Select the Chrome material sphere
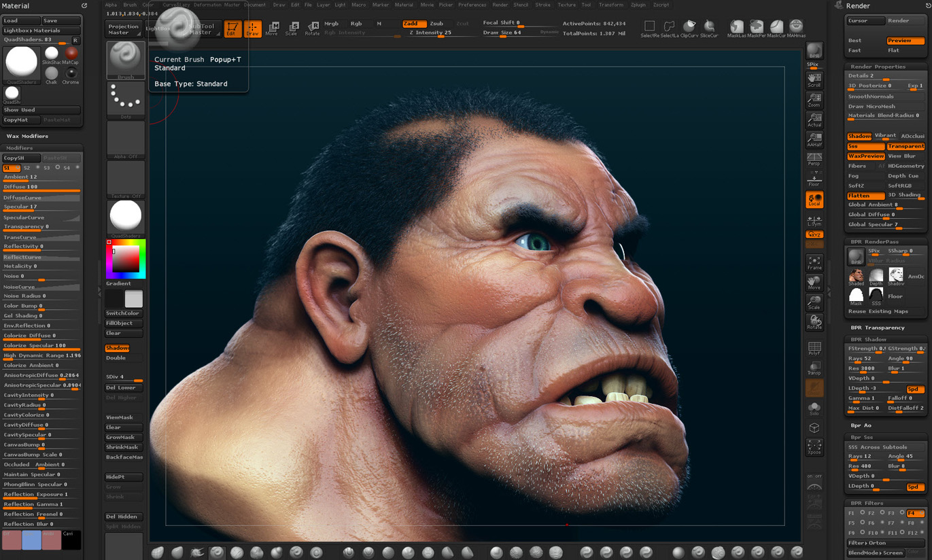Image resolution: width=932 pixels, height=560 pixels. click(x=71, y=75)
